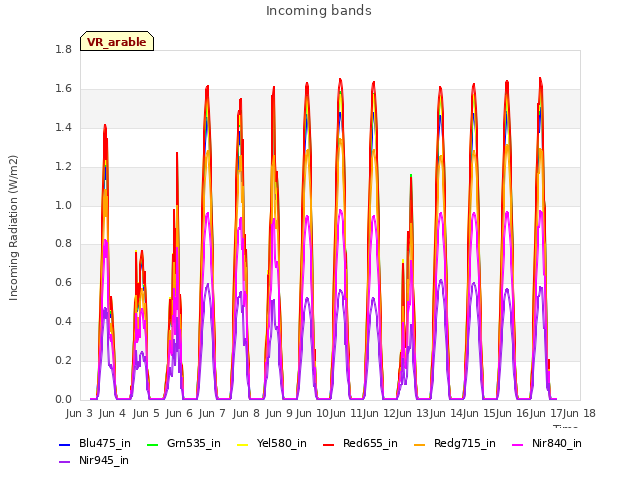Click the 0.0 y-axis tick value
The height and width of the screenshot is (480, 640).
[x=63, y=399]
